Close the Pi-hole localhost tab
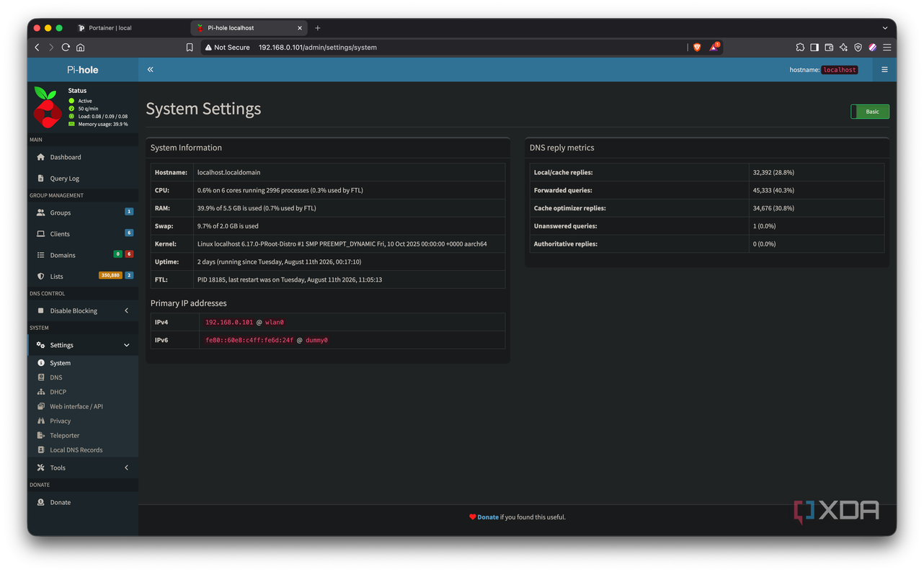Screen dimensions: 924x572 [300, 28]
